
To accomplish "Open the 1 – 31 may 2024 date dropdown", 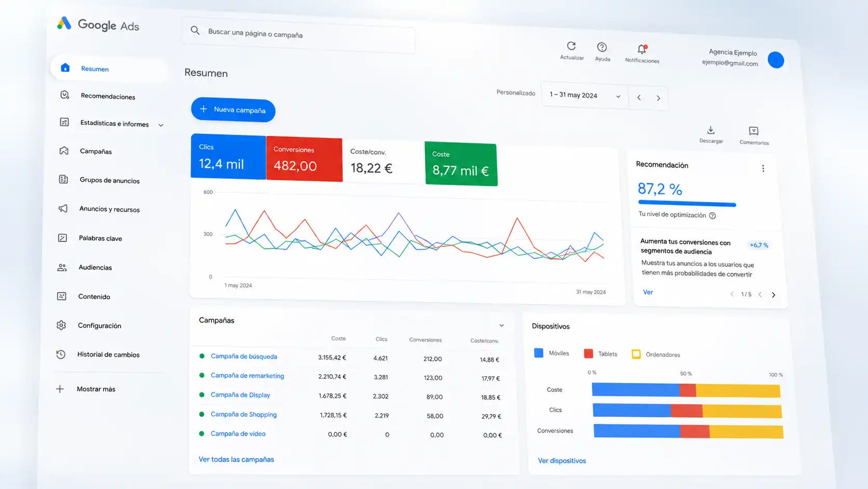I will click(585, 96).
